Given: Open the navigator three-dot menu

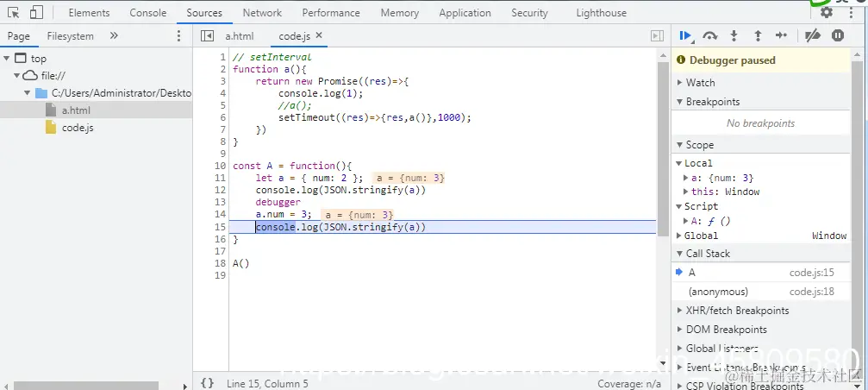Looking at the screenshot, I should (x=178, y=36).
